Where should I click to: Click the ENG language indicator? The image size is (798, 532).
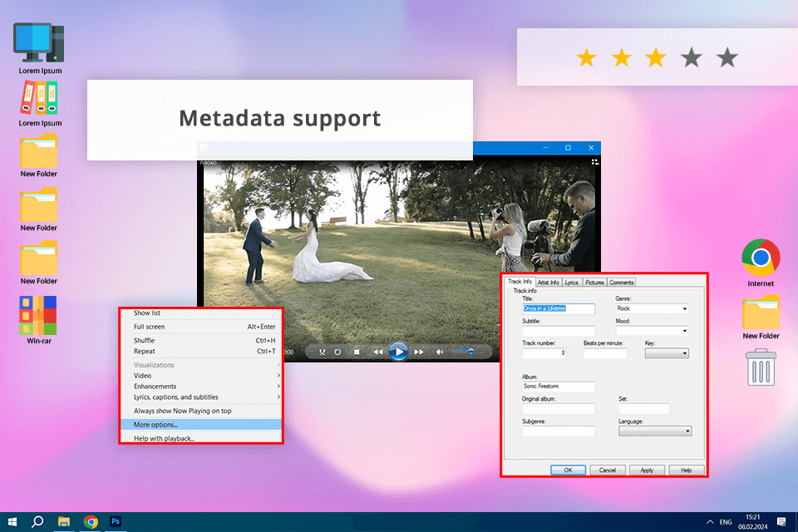(725, 522)
